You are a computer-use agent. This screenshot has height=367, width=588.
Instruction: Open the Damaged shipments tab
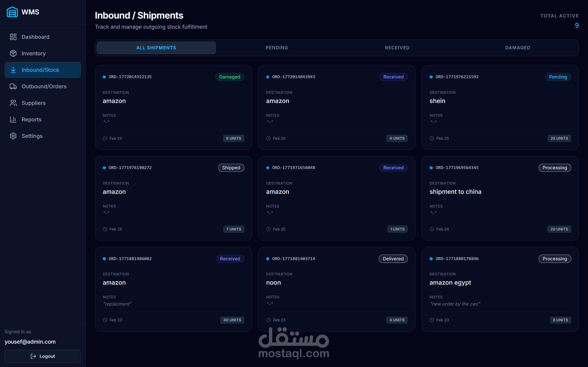point(517,48)
